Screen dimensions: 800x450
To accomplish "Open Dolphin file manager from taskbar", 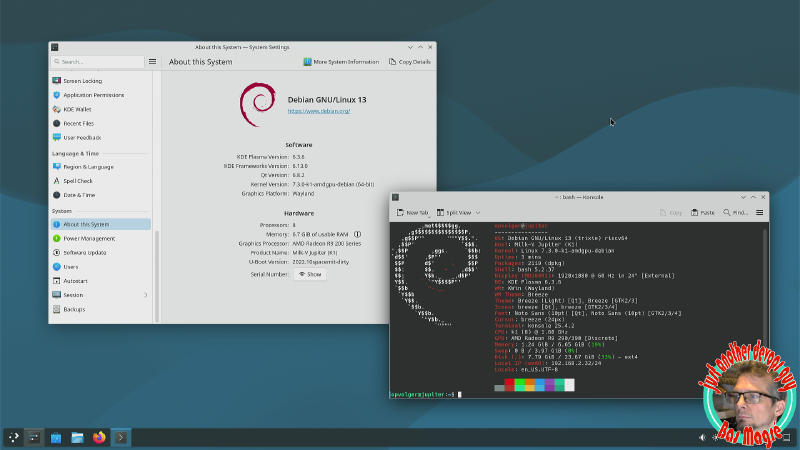I will (x=77, y=437).
